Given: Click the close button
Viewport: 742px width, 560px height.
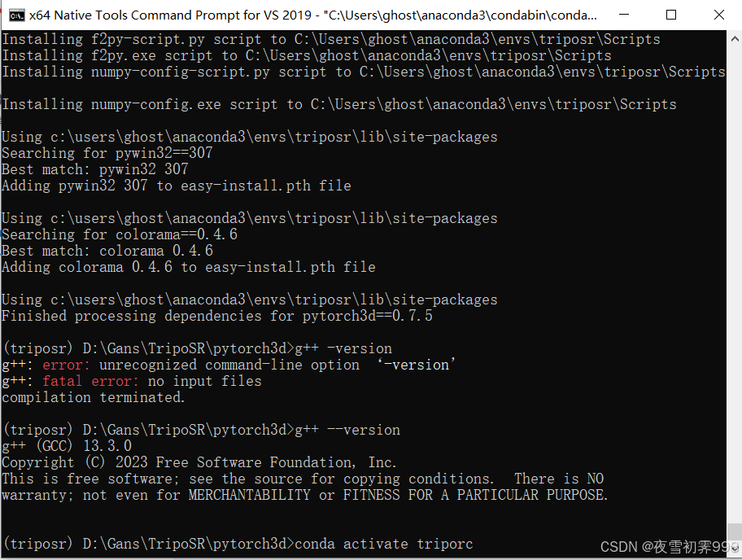Looking at the screenshot, I should [719, 15].
